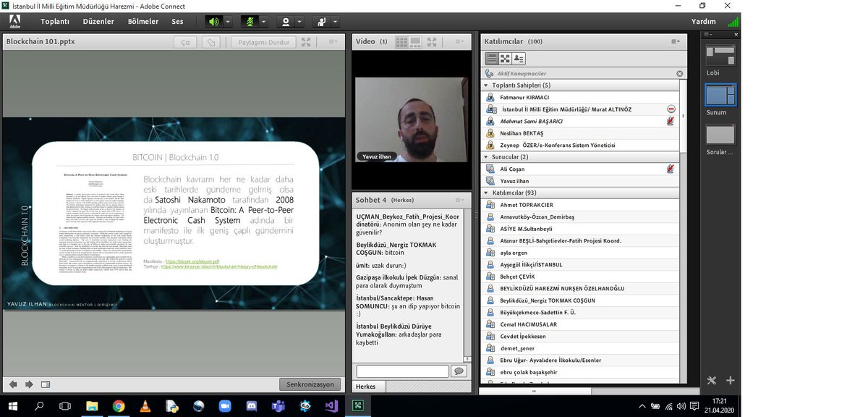This screenshot has width=868, height=417.
Task: Open the status options dropdown arrow
Action: [336, 22]
